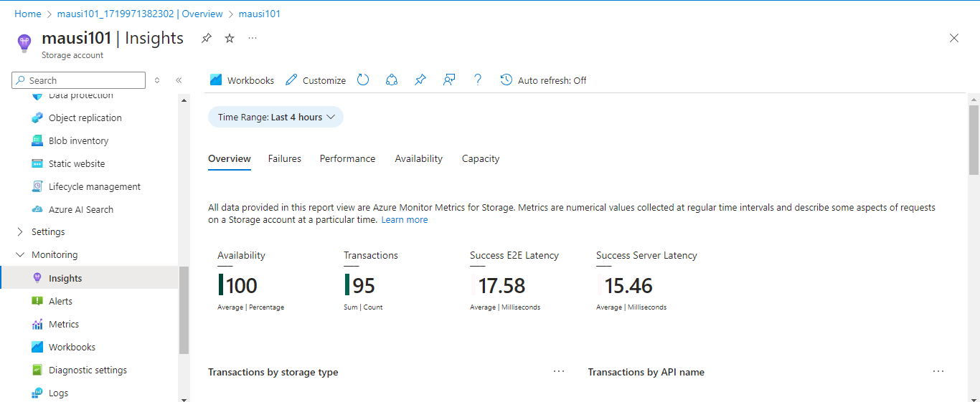Switch to the Capacity tab

point(481,159)
